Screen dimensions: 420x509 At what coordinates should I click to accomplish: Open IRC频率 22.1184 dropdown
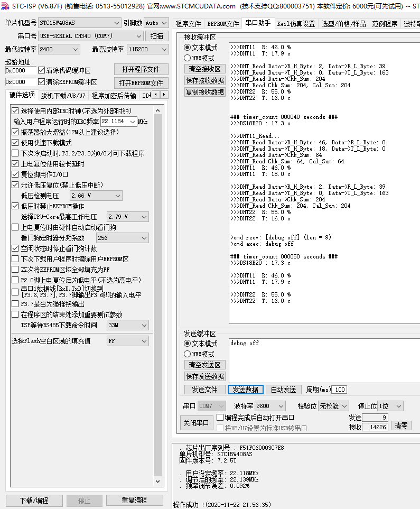119,122
